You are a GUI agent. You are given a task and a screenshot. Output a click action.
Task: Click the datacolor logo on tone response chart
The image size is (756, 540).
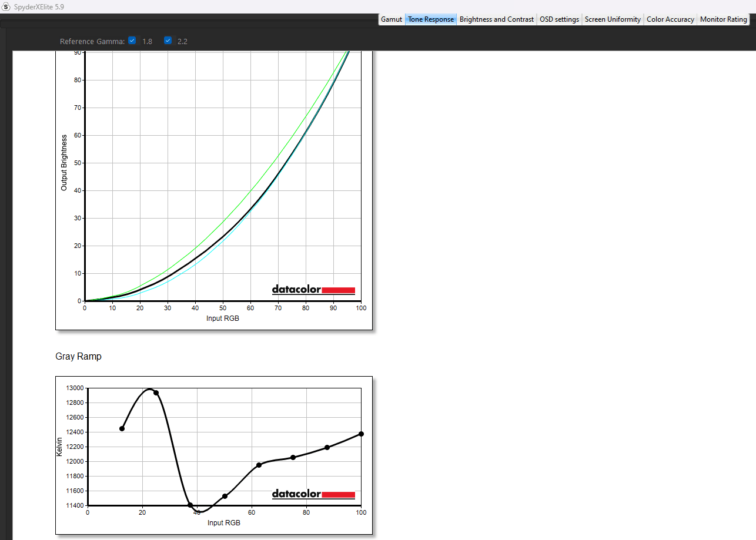[313, 290]
